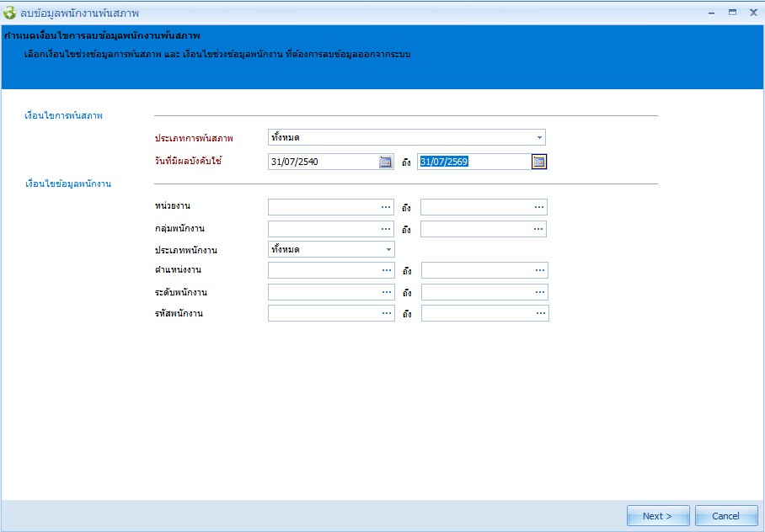Expand the ประเภทการพ้นสภาพ dropdown
The image size is (765, 532).
[x=539, y=137]
